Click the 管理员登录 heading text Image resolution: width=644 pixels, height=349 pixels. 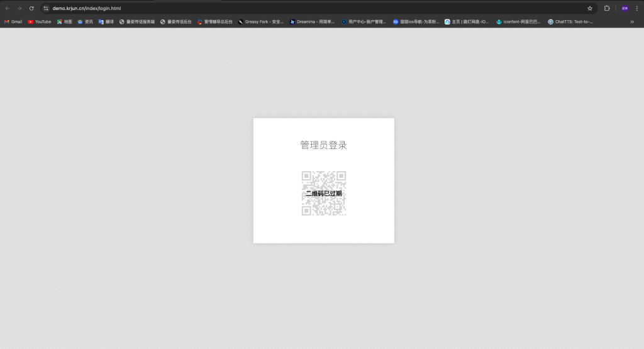tap(324, 145)
